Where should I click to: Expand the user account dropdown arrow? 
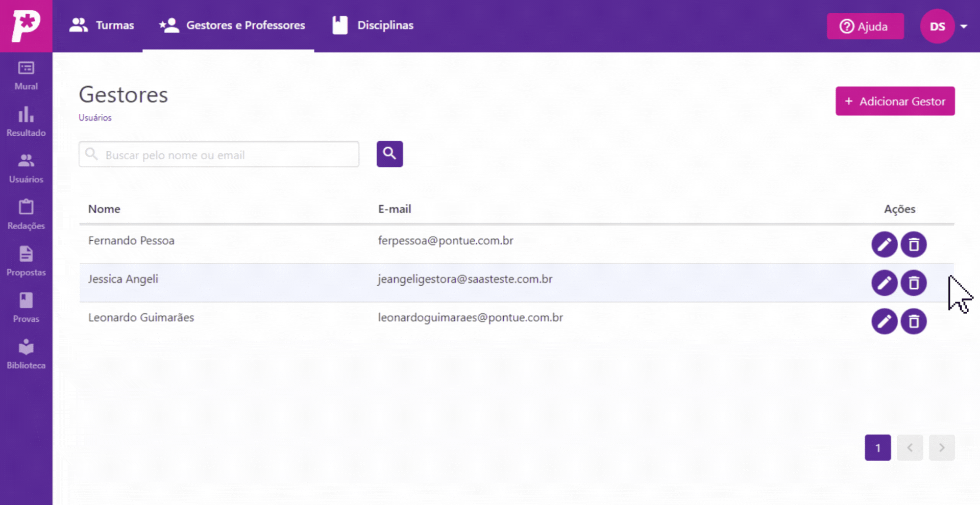point(964,27)
